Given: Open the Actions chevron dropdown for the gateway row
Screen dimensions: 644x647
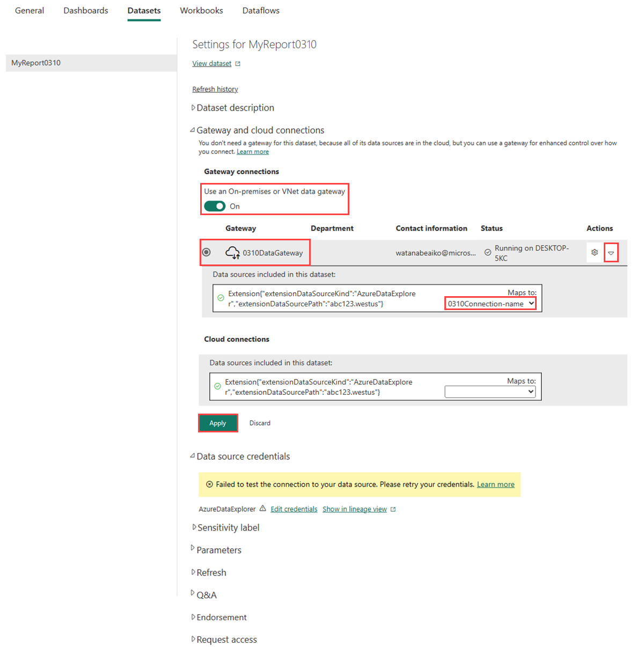Looking at the screenshot, I should click(611, 252).
